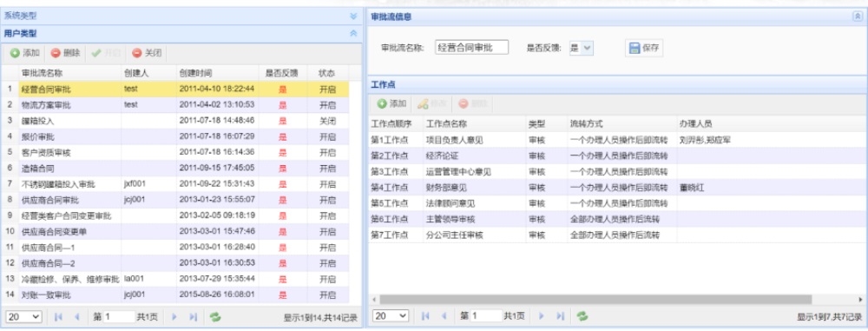
Task: Select the 经营类客户合同变更审批 row
Action: tap(175, 215)
